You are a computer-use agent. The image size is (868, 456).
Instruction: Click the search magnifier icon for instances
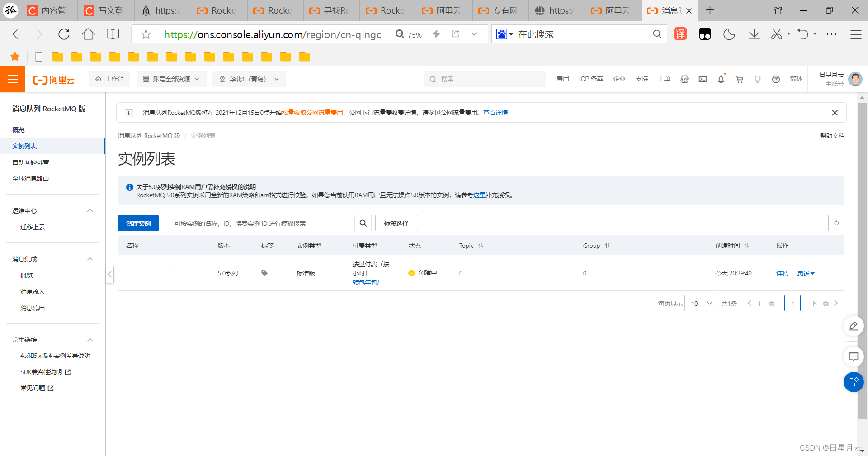tap(363, 223)
